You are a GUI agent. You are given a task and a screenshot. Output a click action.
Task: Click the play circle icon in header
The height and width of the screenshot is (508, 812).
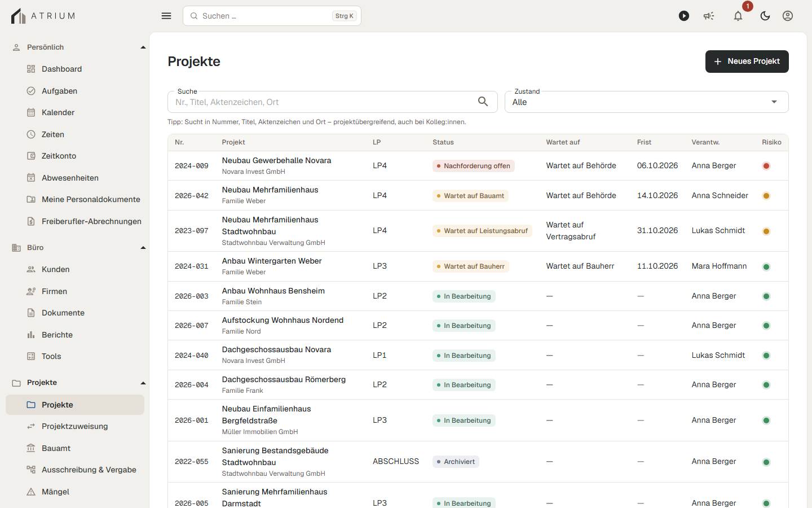(684, 16)
